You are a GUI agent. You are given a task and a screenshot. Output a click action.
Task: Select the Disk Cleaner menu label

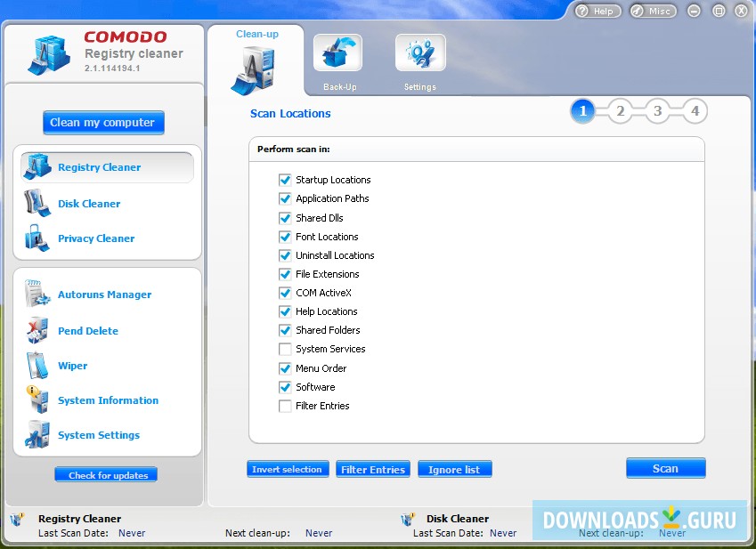tap(89, 204)
